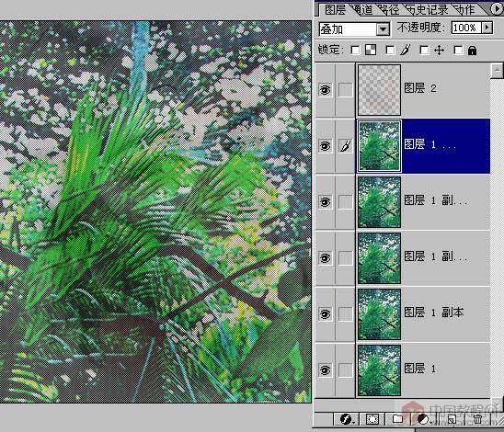Switch to the 通道 tab

pos(362,9)
